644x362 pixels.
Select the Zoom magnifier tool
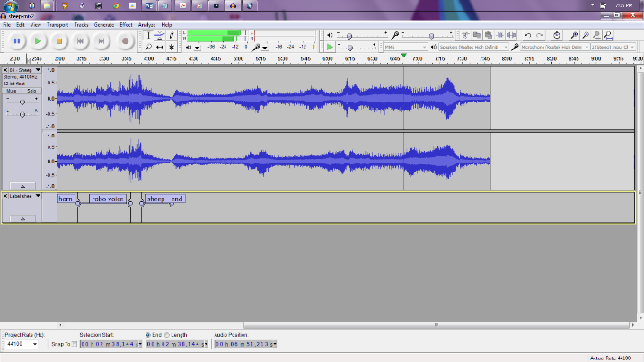tap(148, 47)
